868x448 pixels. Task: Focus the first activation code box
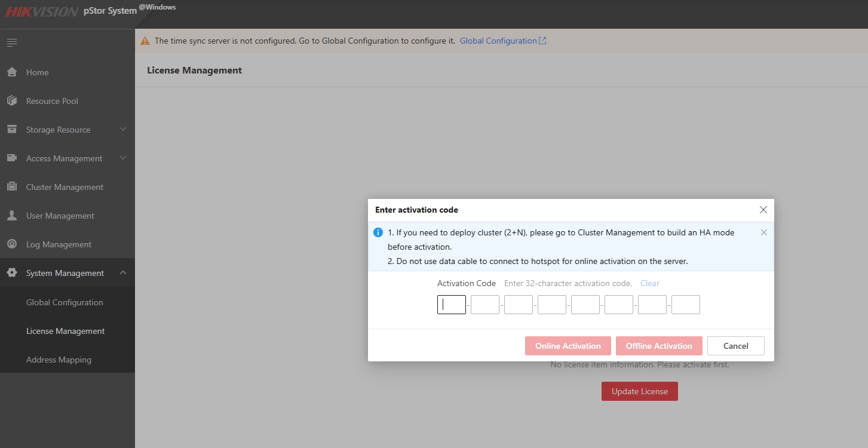click(452, 305)
